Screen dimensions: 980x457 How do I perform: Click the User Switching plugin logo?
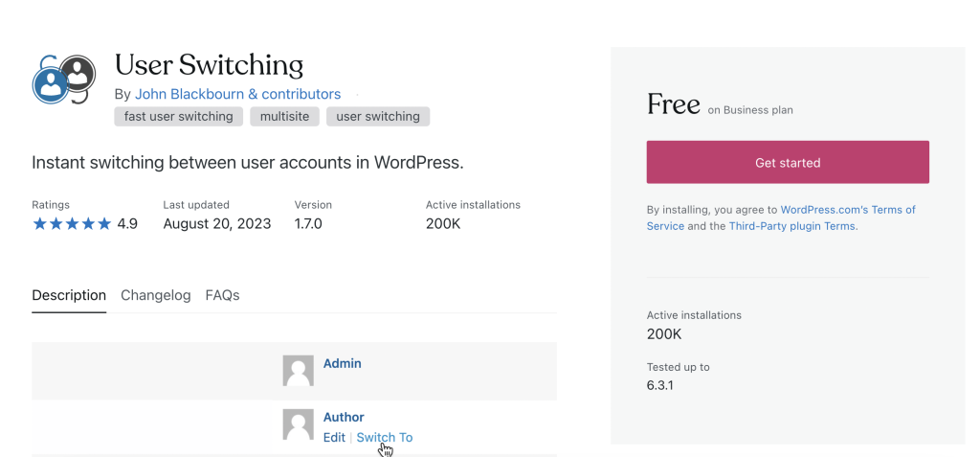tap(62, 80)
